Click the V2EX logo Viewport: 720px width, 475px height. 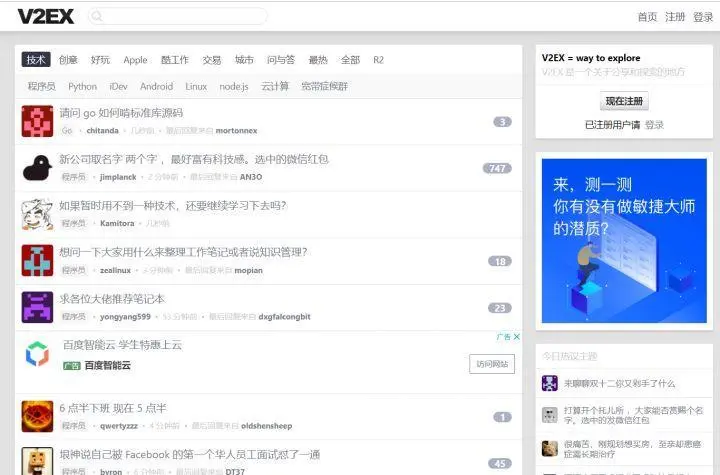point(45,17)
